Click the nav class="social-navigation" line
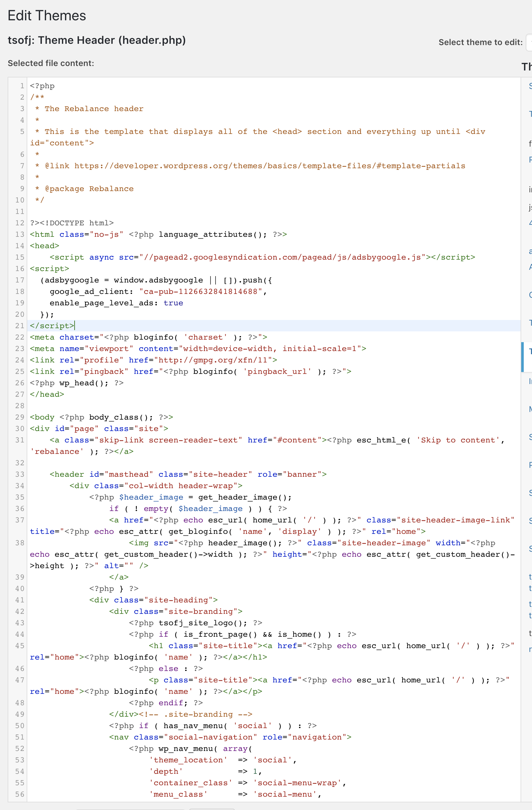This screenshot has width=532, height=810. coord(230,737)
